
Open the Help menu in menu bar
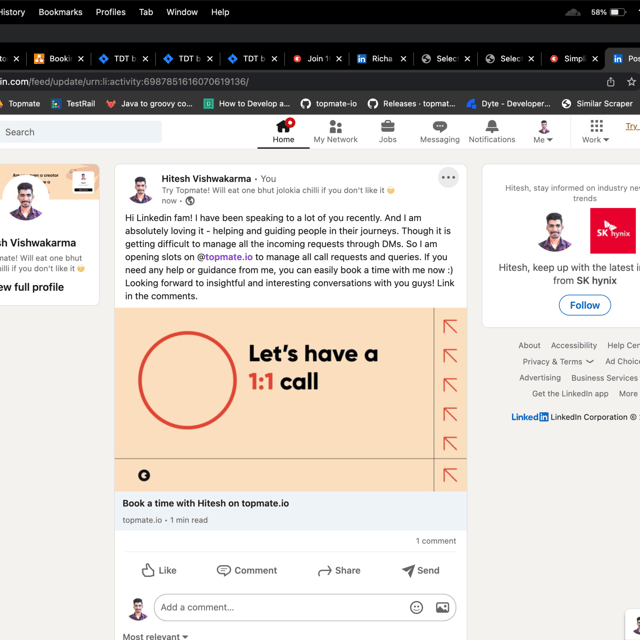(x=220, y=12)
